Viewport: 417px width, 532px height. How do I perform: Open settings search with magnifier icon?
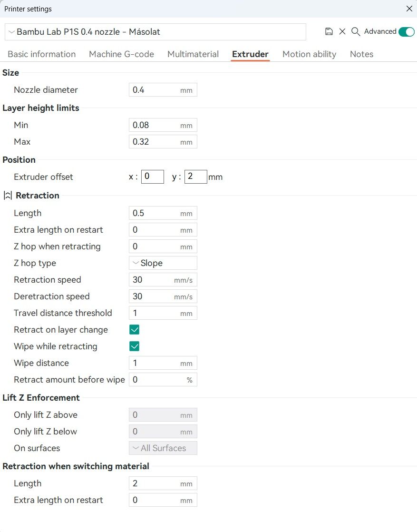(x=355, y=31)
